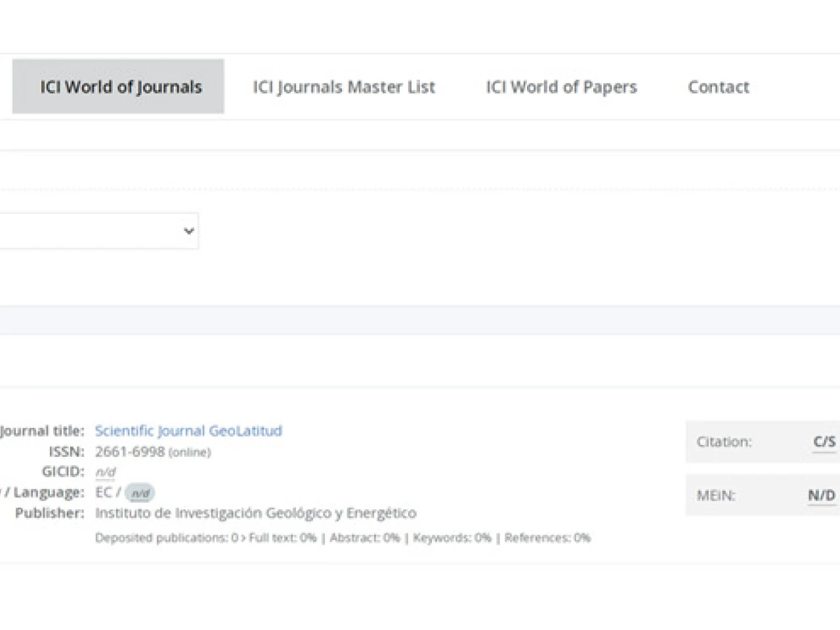
Task: Select the Deposited publications count text
Action: coord(166,537)
